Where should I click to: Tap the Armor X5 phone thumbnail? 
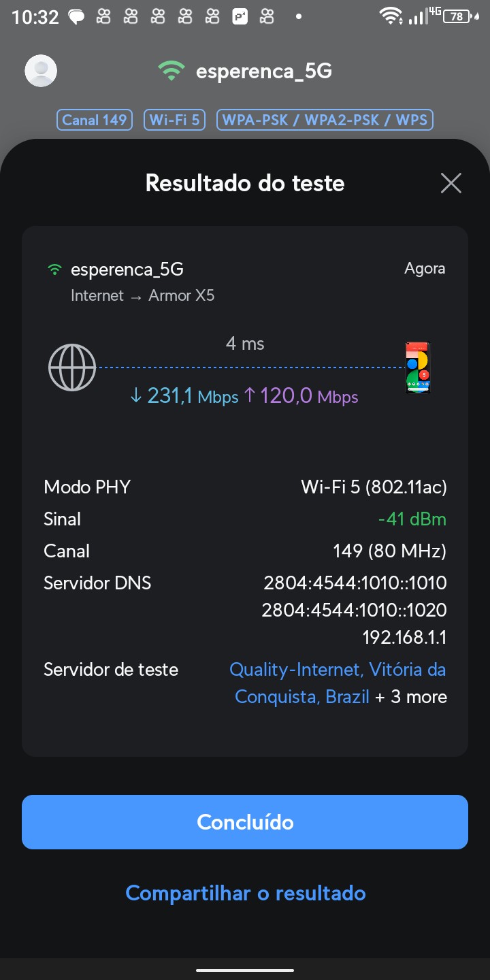(x=417, y=367)
